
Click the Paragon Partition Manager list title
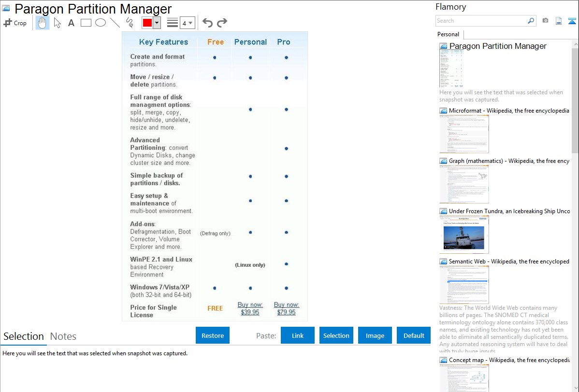tap(498, 46)
